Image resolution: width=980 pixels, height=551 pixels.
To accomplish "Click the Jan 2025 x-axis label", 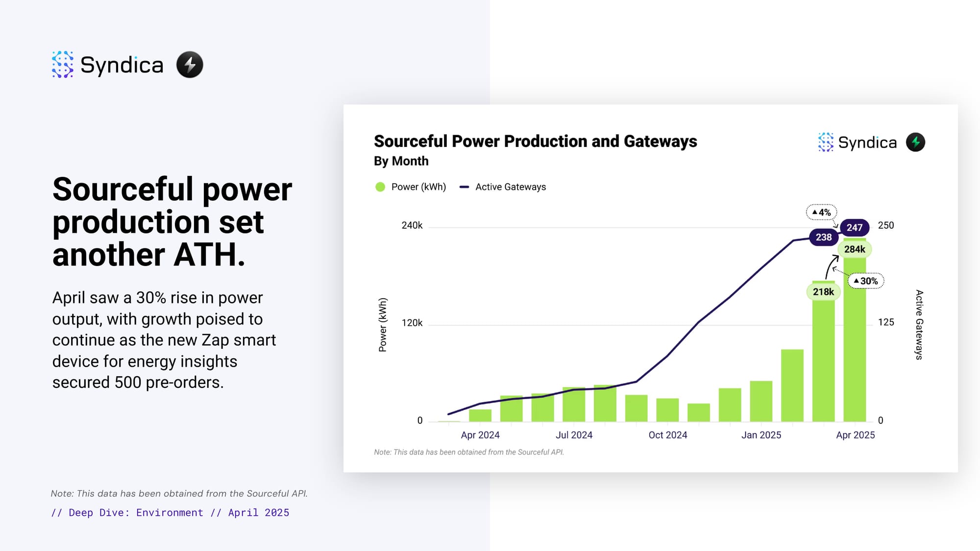I will [x=761, y=435].
